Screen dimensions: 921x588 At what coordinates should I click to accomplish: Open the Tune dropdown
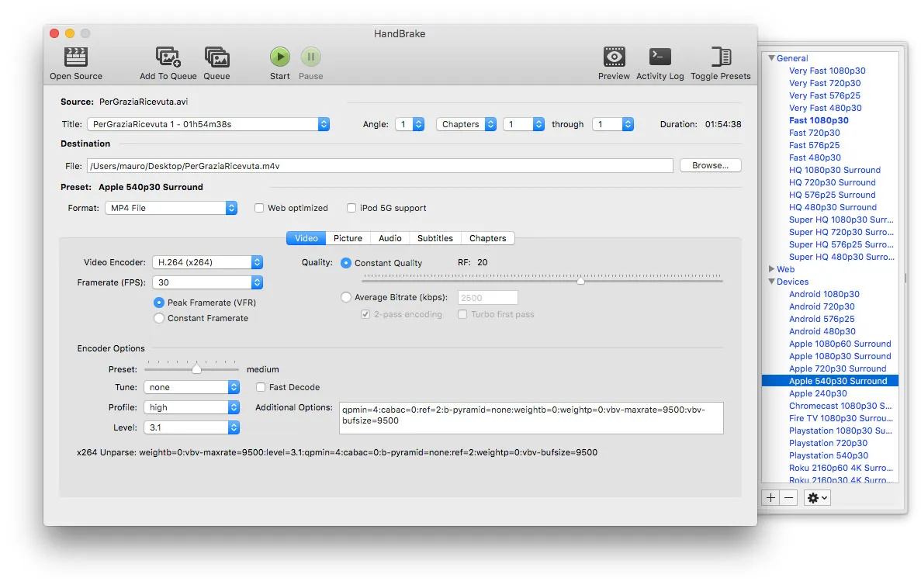pos(192,387)
